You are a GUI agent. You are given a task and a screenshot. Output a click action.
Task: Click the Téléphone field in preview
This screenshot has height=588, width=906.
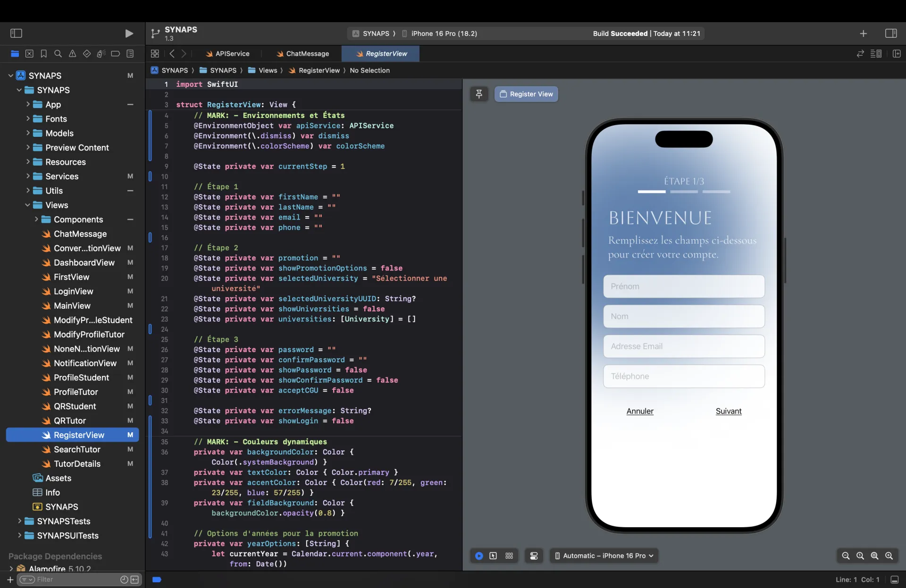(x=684, y=376)
